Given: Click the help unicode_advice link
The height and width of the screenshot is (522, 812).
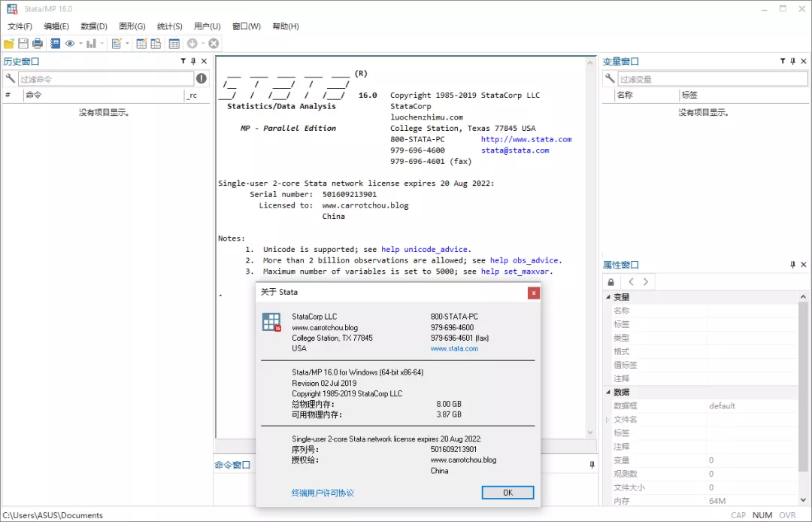Looking at the screenshot, I should (424, 250).
